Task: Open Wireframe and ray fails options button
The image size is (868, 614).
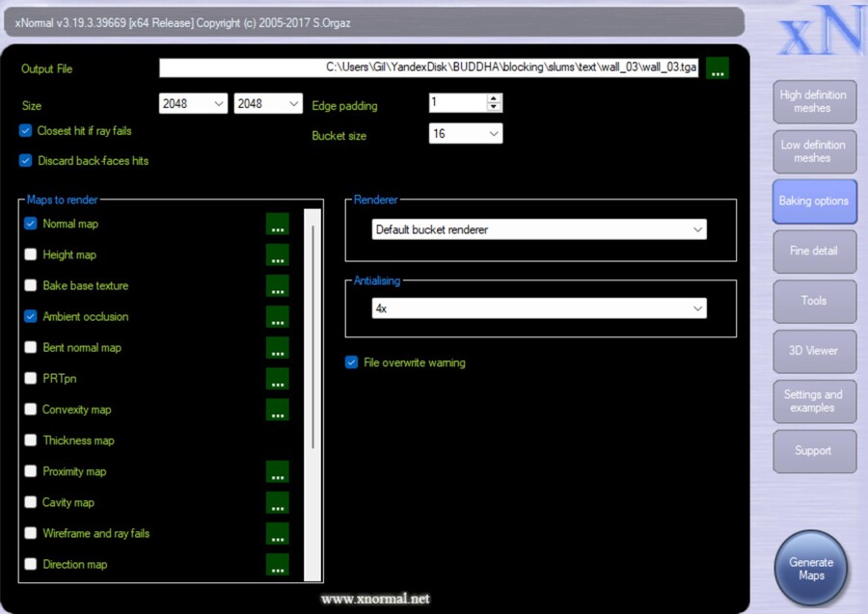Action: point(278,534)
